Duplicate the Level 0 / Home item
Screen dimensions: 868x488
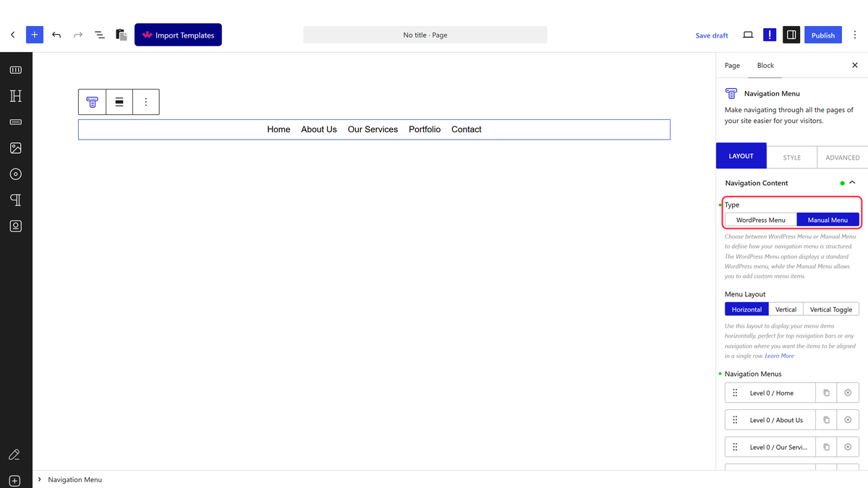click(x=827, y=393)
